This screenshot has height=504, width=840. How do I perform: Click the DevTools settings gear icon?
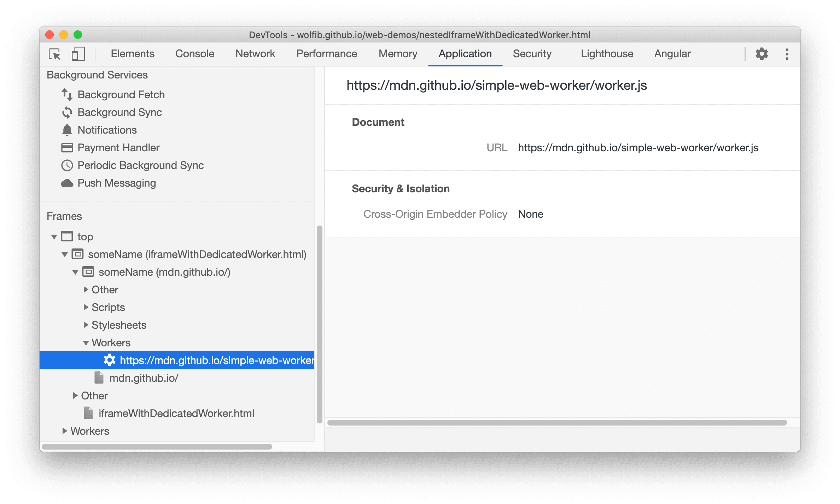(x=763, y=54)
